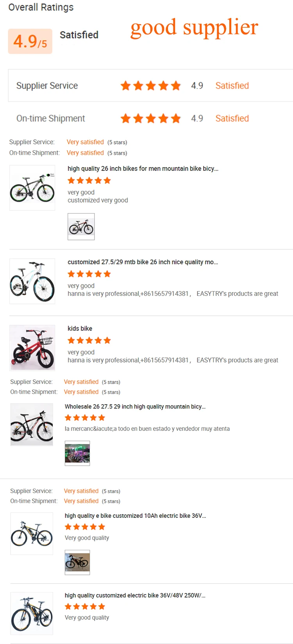Click the stars under the Wholesale 26 27.5 29 review
This screenshot has height=644, width=293.
pyautogui.click(x=85, y=418)
